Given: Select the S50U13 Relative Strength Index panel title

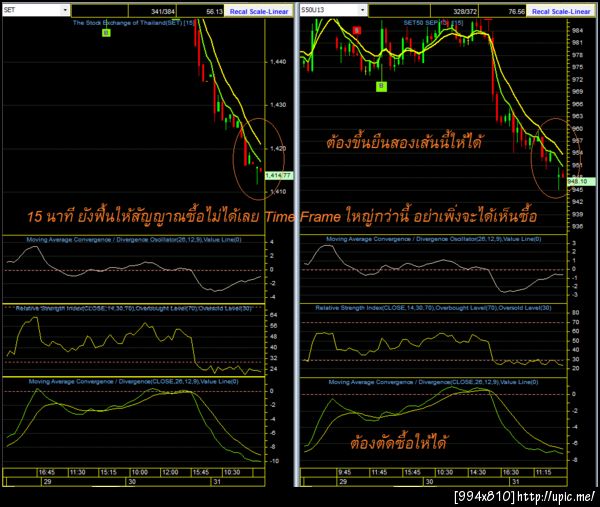Looking at the screenshot, I should (x=433, y=308).
